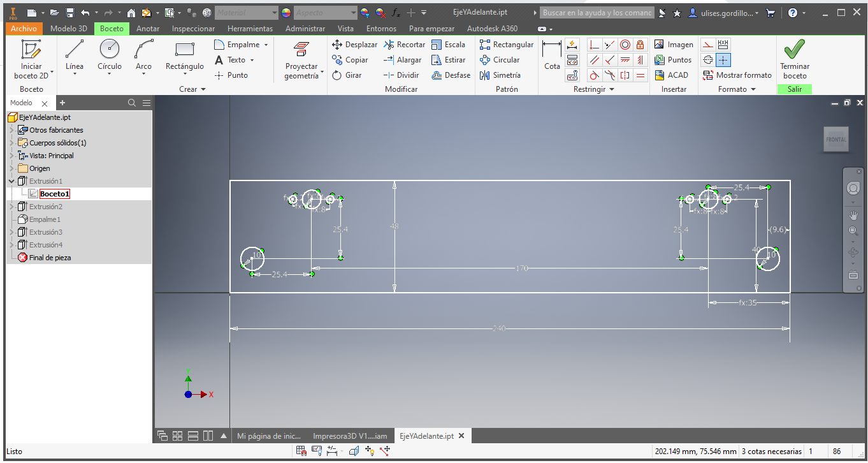This screenshot has width=868, height=463.
Task: Create a Rectangular pattern
Action: (507, 45)
